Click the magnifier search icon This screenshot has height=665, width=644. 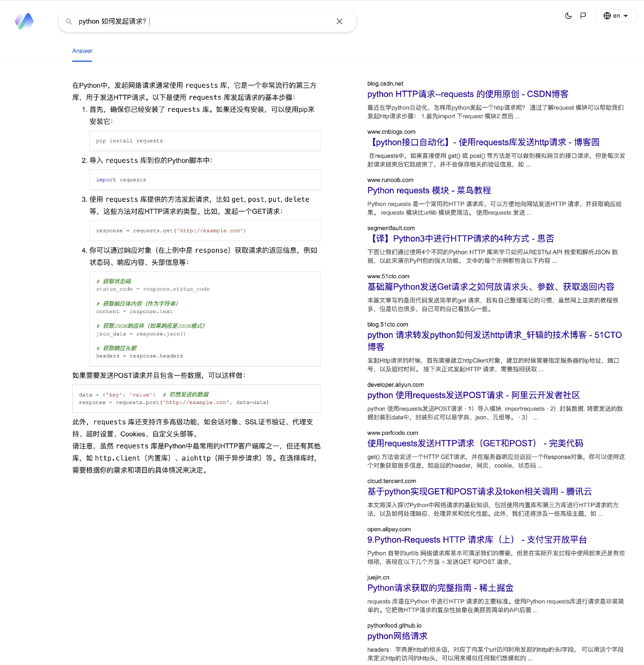point(69,21)
